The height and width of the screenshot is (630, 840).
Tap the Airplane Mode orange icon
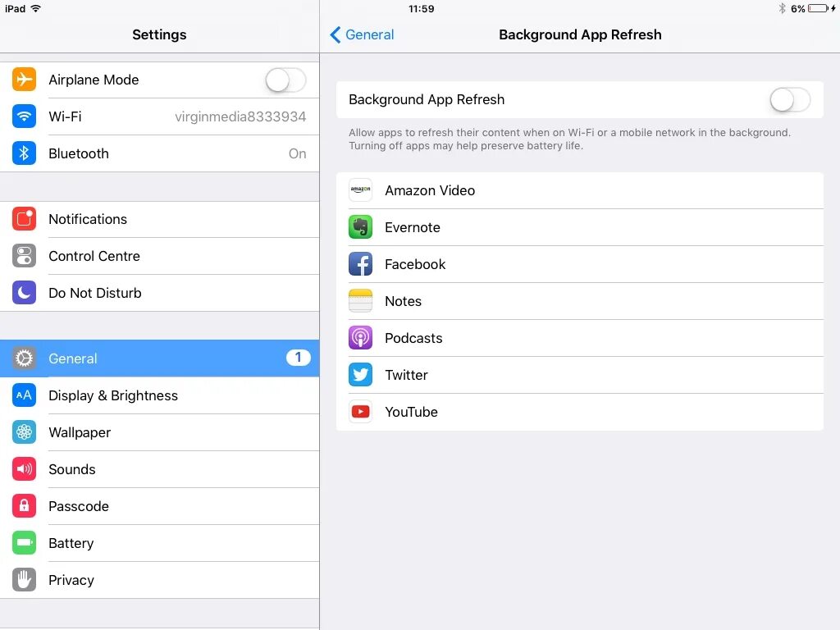[24, 80]
